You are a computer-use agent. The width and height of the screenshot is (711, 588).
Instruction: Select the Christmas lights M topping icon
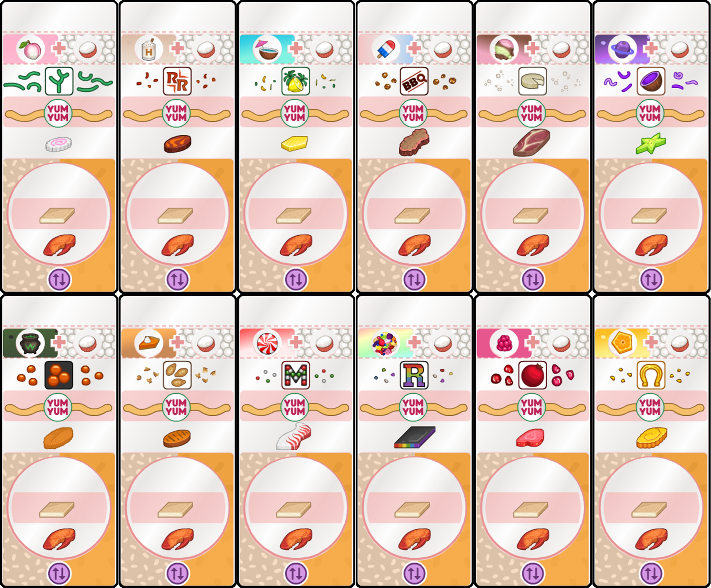pyautogui.click(x=296, y=375)
